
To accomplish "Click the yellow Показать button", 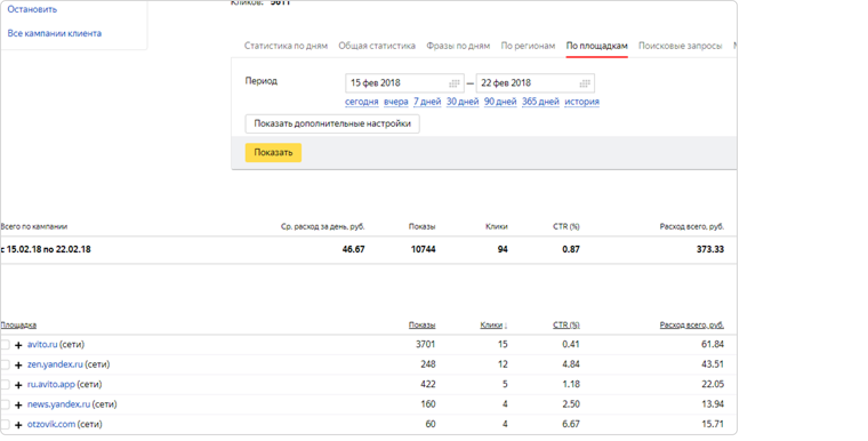I will (274, 153).
